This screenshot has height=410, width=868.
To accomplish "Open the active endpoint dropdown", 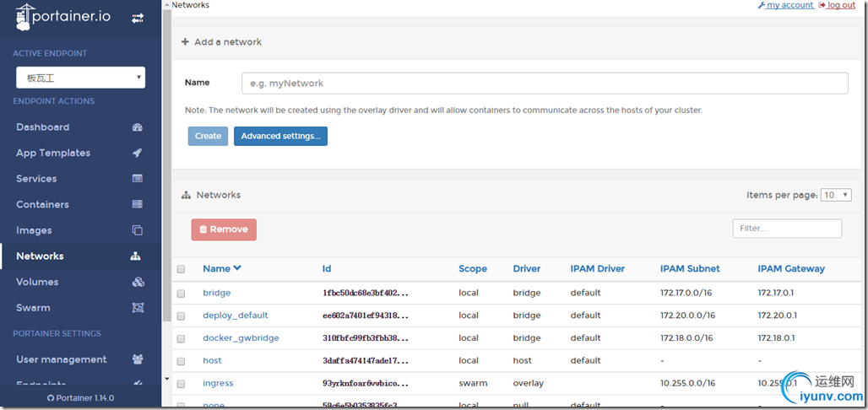I will [81, 78].
